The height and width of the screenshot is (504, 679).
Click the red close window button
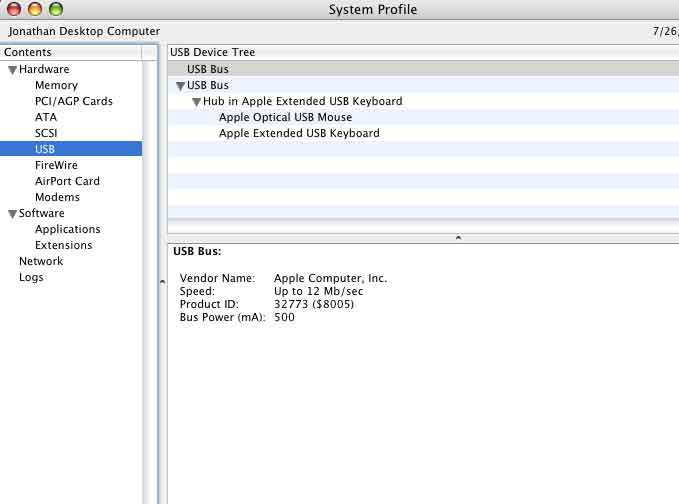[x=13, y=9]
